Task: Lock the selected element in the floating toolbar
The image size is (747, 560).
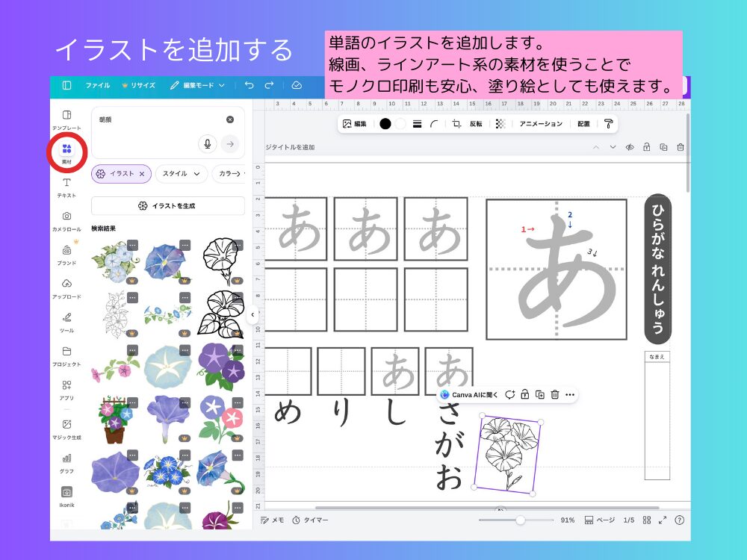Action: pyautogui.click(x=525, y=394)
